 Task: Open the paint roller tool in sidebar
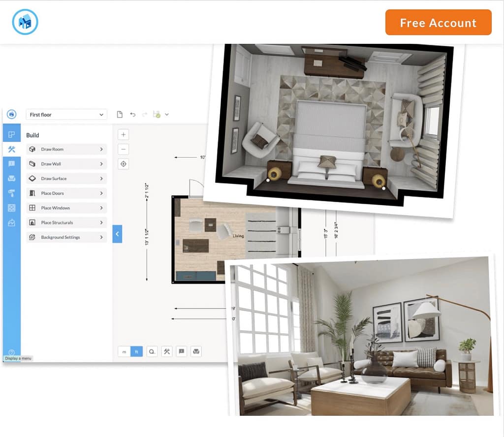tap(11, 193)
